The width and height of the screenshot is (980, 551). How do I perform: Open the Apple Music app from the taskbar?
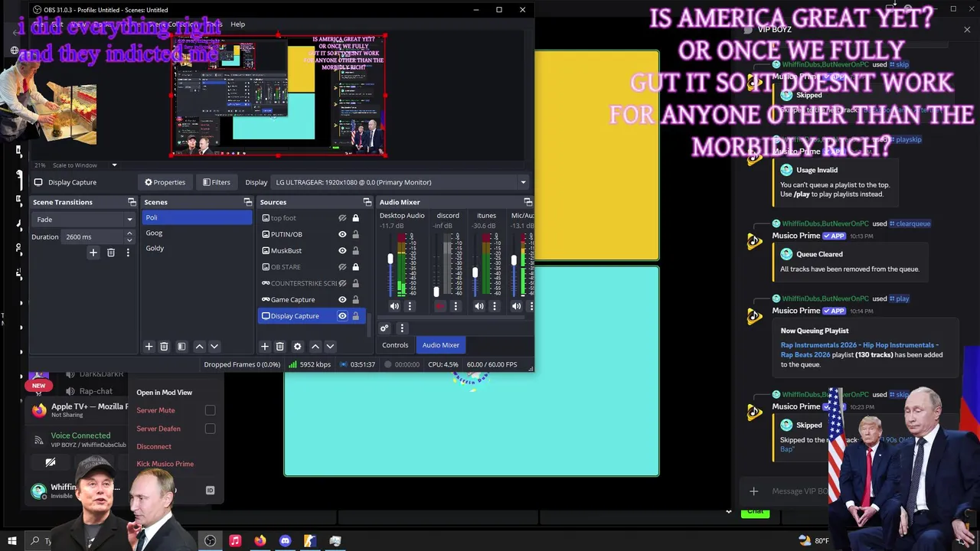coord(235,540)
